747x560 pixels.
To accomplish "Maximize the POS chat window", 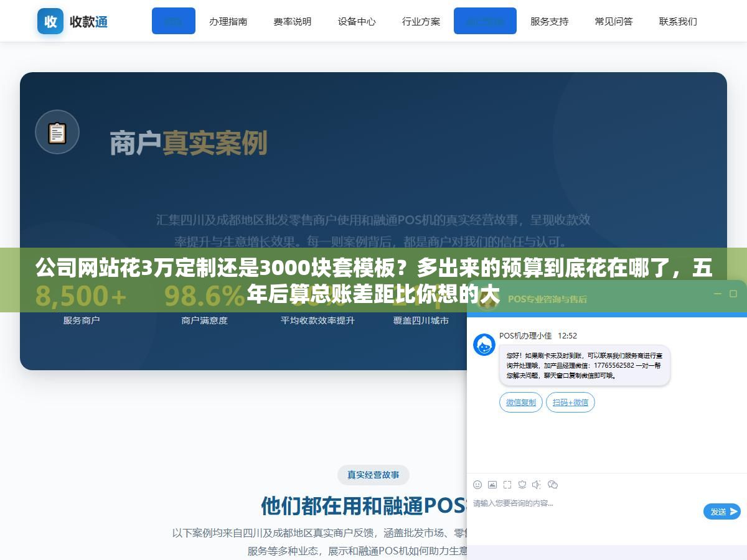I will pyautogui.click(x=734, y=294).
